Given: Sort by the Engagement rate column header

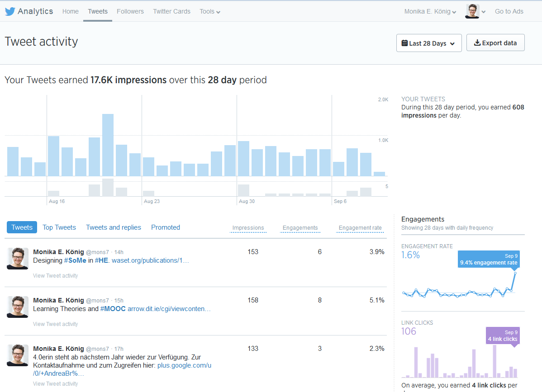Looking at the screenshot, I should 360,228.
